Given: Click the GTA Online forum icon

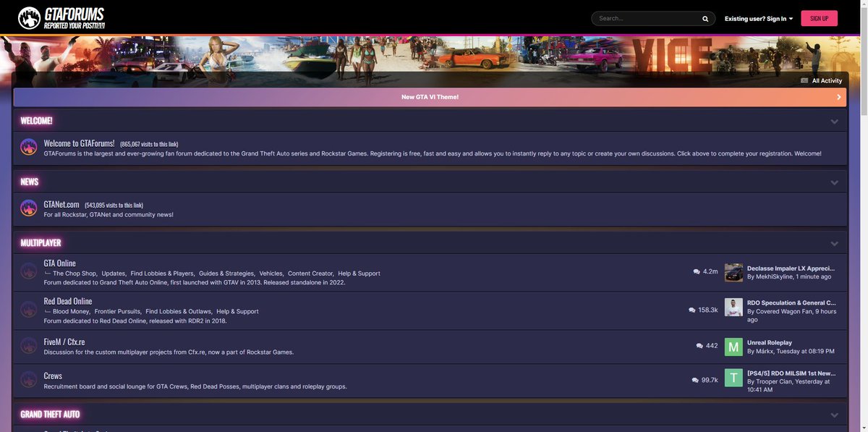Looking at the screenshot, I should click(x=28, y=271).
